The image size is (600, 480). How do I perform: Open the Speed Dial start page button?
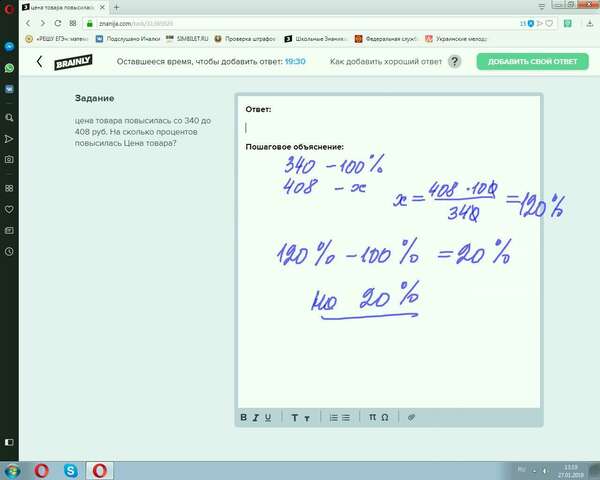pyautogui.click(x=73, y=23)
